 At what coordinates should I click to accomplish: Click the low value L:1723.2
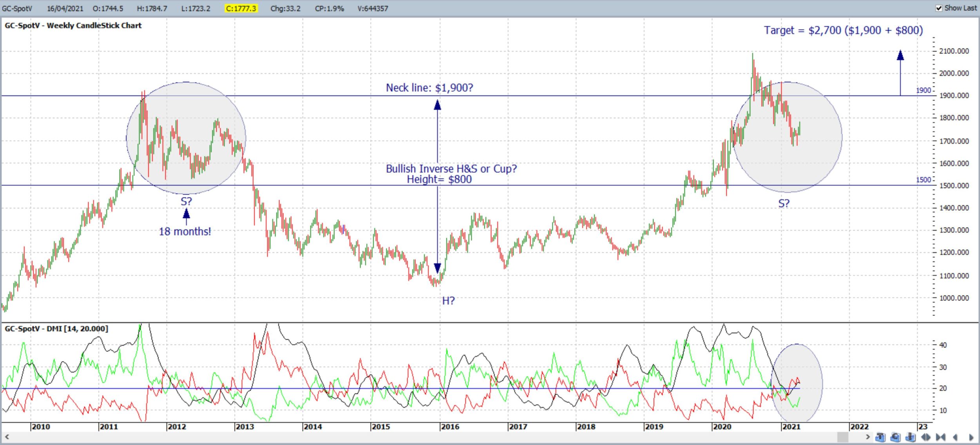196,8
